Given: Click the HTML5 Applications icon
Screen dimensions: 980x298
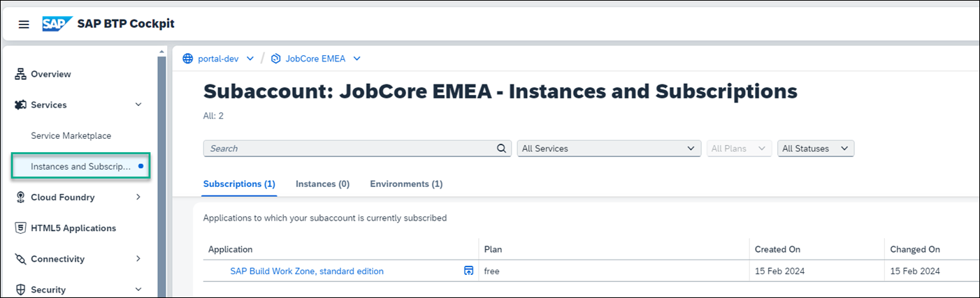Looking at the screenshot, I should click(21, 228).
